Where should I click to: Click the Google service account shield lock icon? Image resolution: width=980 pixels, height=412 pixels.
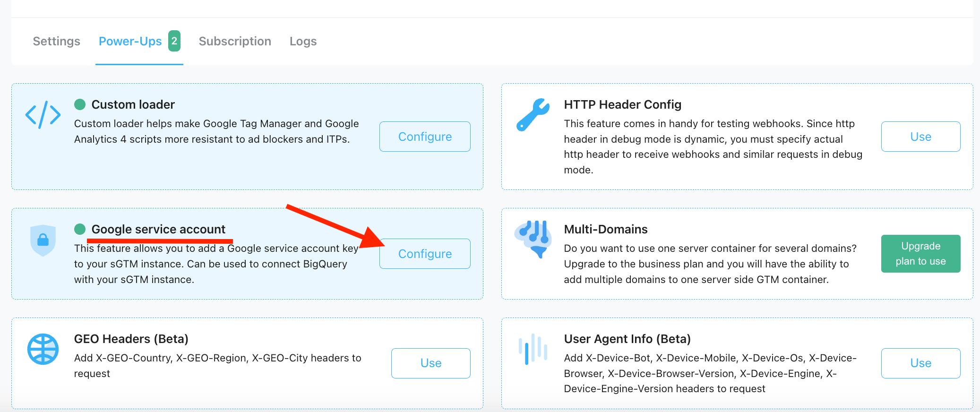[43, 240]
